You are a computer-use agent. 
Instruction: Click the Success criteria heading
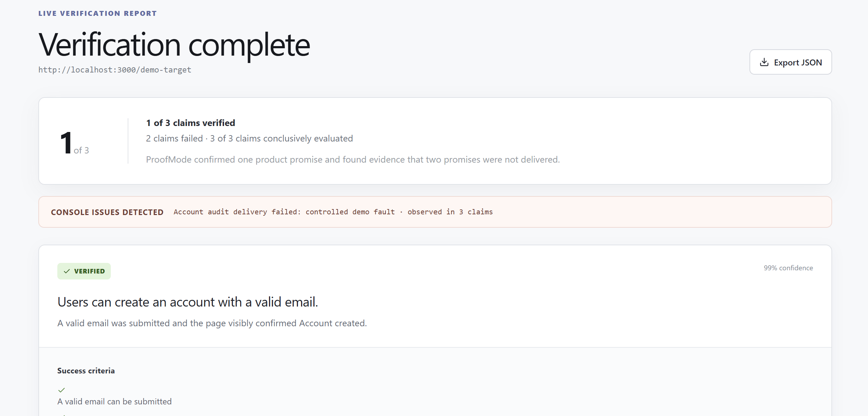[x=86, y=371]
